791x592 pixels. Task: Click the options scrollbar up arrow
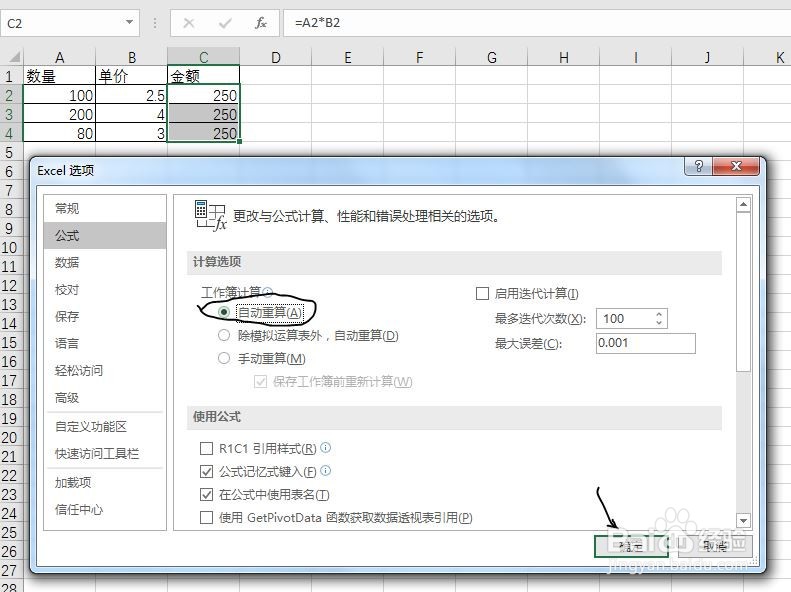click(743, 205)
